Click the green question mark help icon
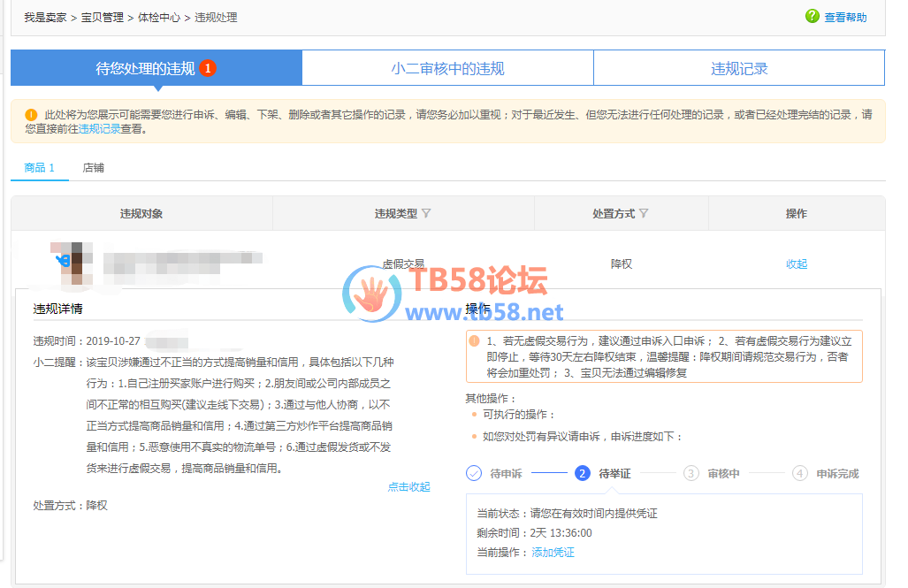The height and width of the screenshot is (588, 908). pos(813,16)
